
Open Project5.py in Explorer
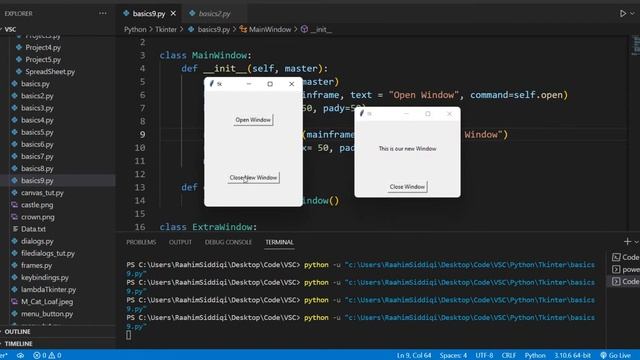point(43,60)
